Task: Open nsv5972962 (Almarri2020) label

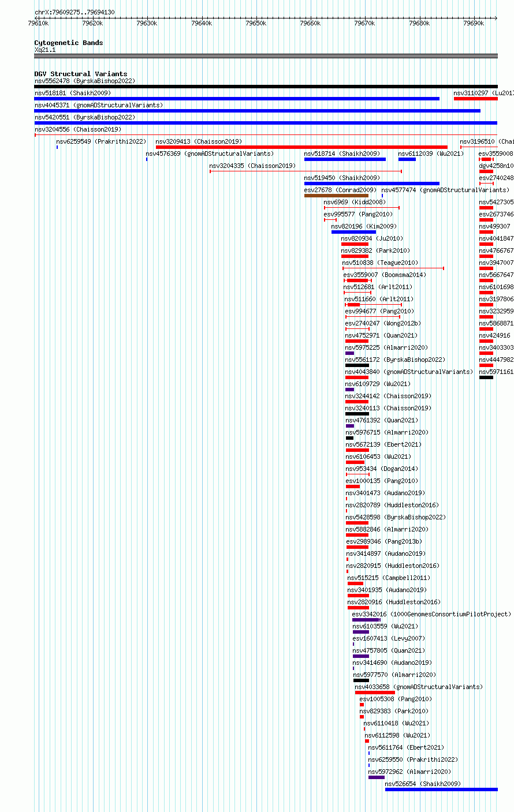Action: pos(410,772)
